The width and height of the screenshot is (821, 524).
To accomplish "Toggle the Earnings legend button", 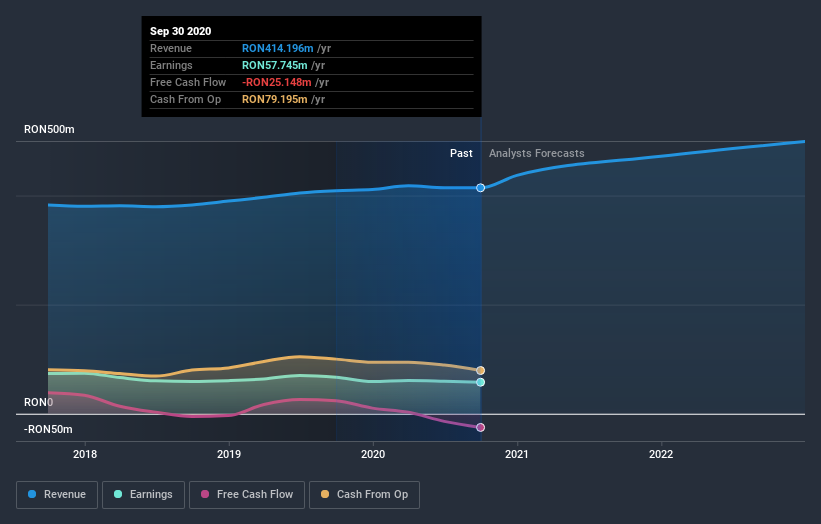I will coord(143,495).
